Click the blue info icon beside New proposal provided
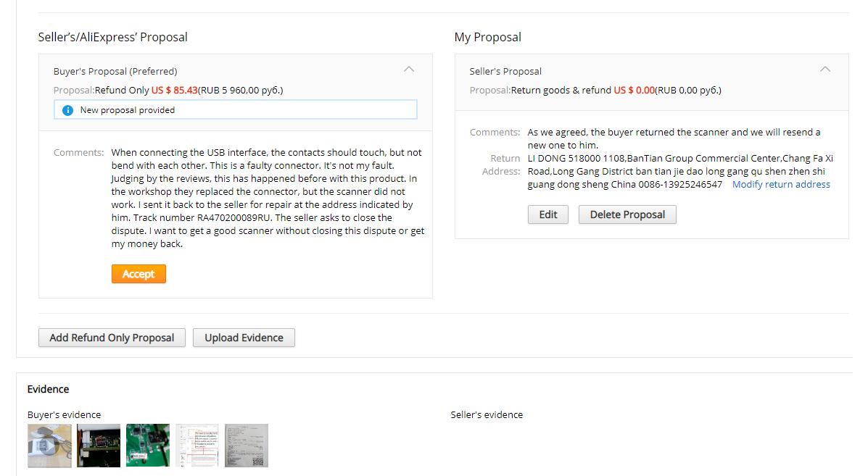 (67, 110)
